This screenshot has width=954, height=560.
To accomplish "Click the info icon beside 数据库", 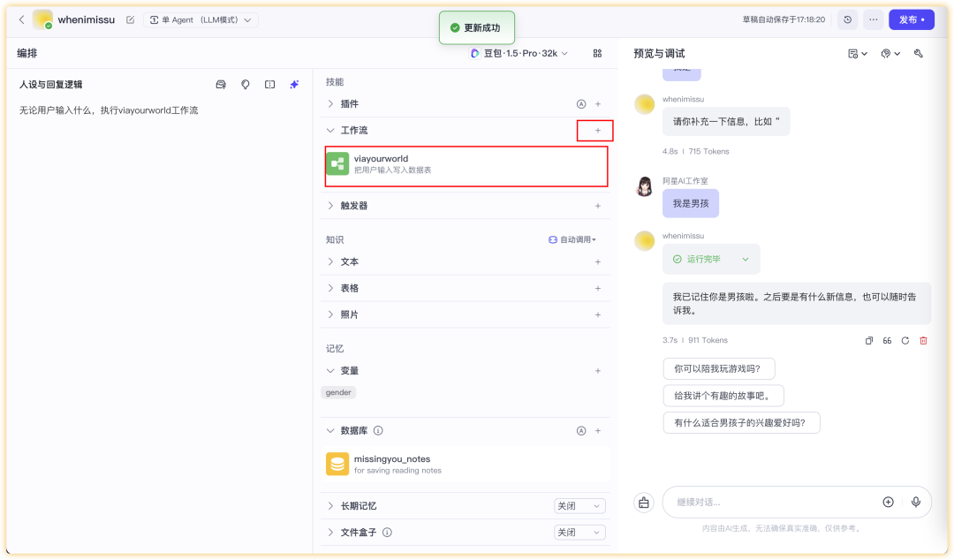I will 378,431.
